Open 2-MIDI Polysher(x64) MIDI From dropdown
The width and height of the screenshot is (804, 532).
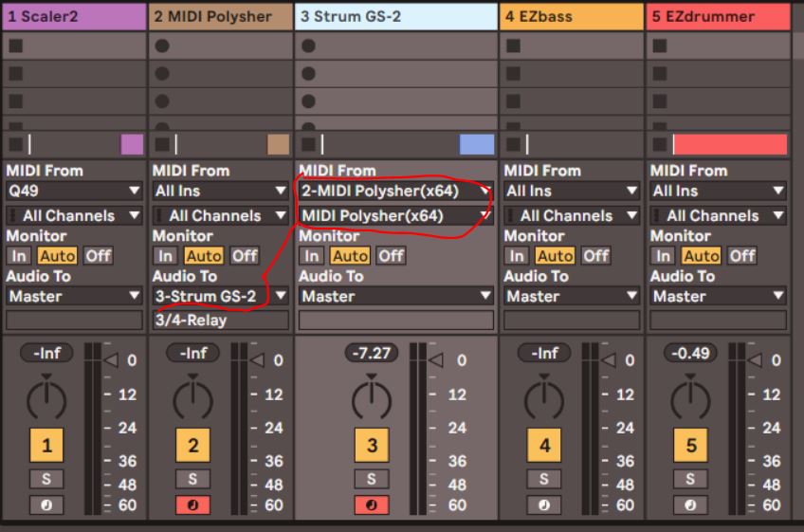tap(396, 191)
